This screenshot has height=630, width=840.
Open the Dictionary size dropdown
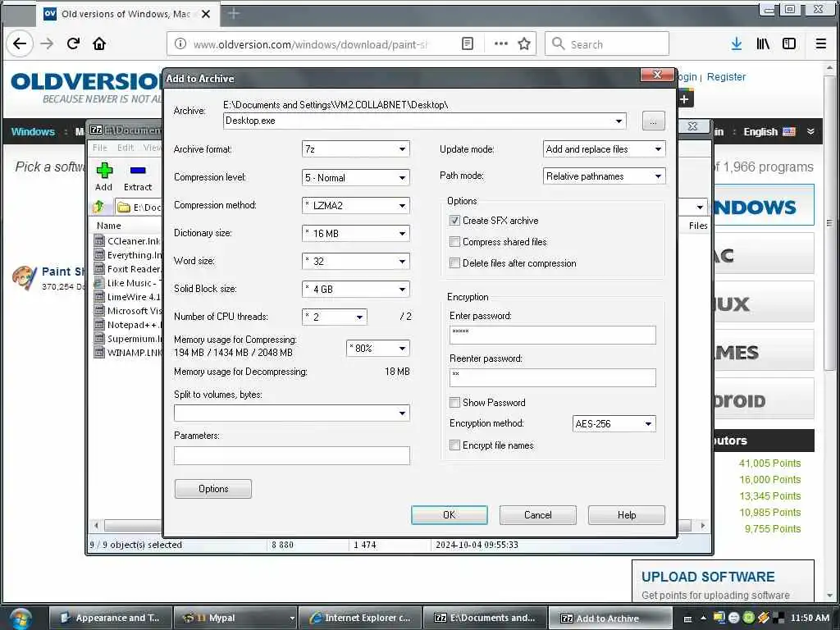(x=356, y=233)
